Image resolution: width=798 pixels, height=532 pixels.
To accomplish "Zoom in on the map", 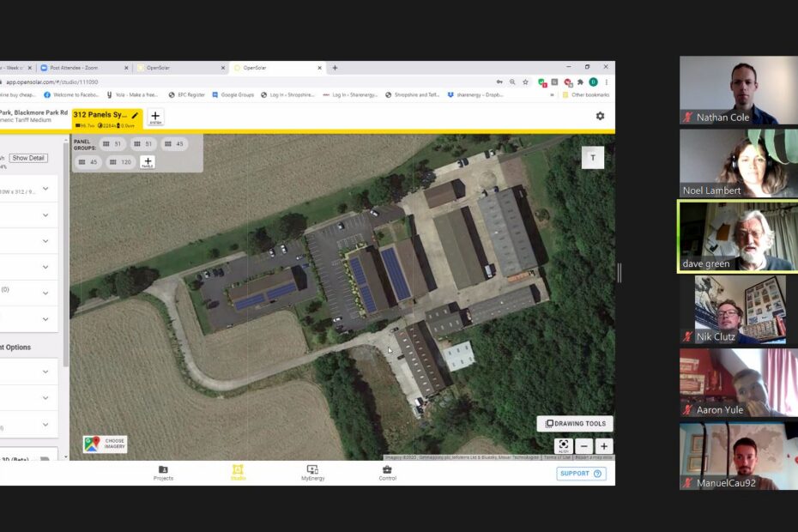I will click(x=604, y=446).
